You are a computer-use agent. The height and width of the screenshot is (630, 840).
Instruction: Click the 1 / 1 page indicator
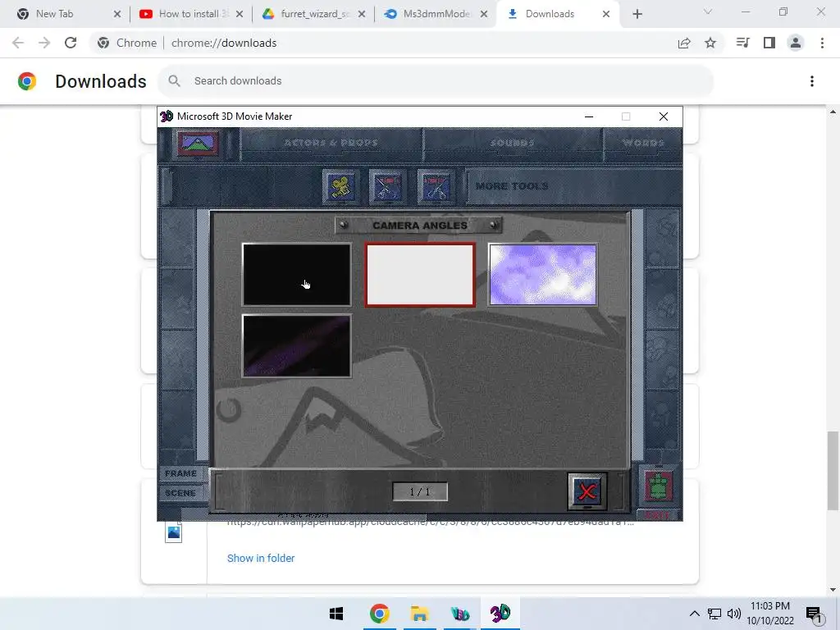(x=420, y=492)
